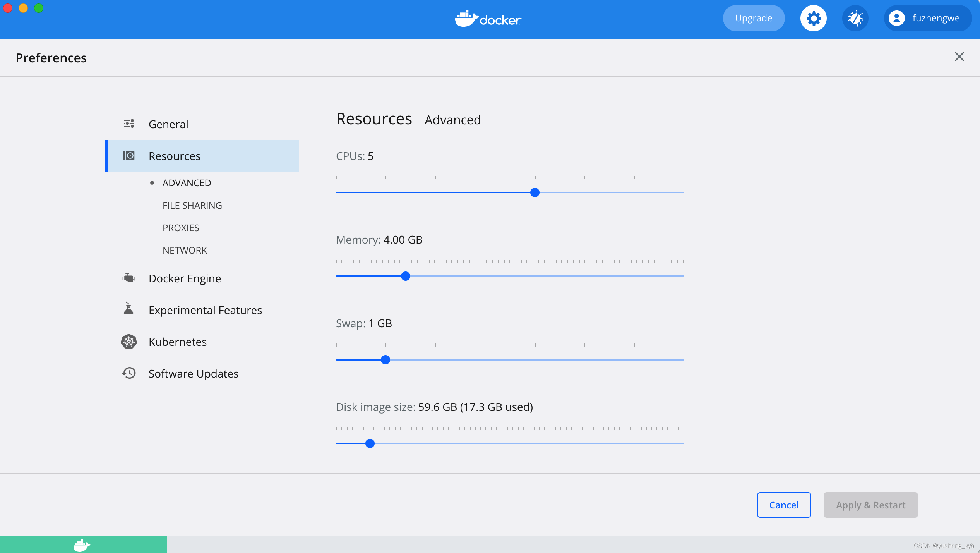Viewport: 980px width, 553px height.
Task: Click Apply & Restart button
Action: tap(870, 505)
